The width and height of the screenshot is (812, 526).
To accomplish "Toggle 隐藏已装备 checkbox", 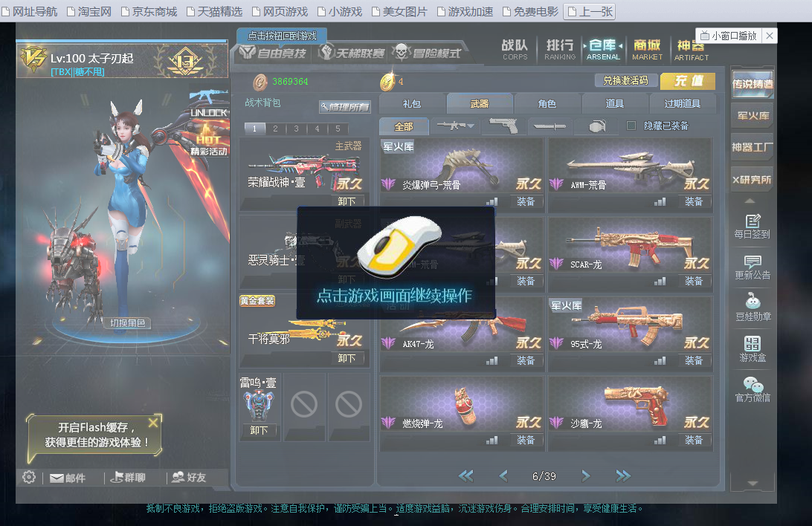I will pos(631,126).
